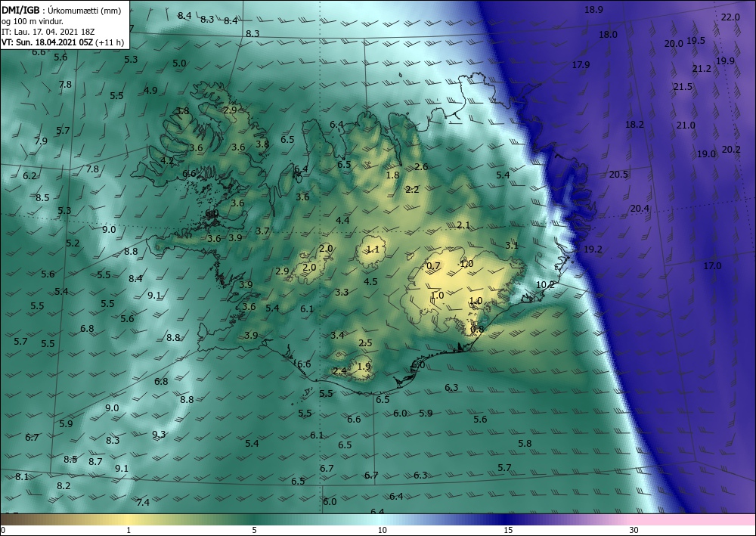Click the map value '2.4'
The width and height of the screenshot is (756, 536).
point(339,370)
